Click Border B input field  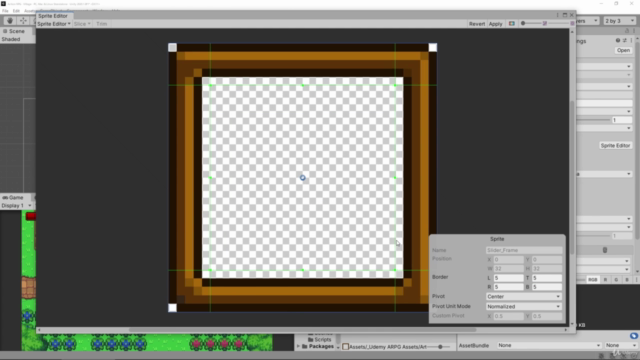547,287
